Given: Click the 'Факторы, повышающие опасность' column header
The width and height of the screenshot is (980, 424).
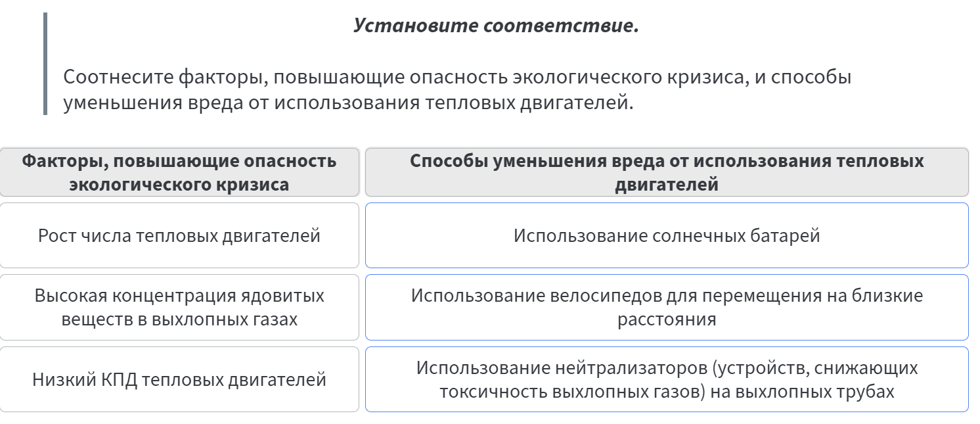Looking at the screenshot, I should [179, 172].
